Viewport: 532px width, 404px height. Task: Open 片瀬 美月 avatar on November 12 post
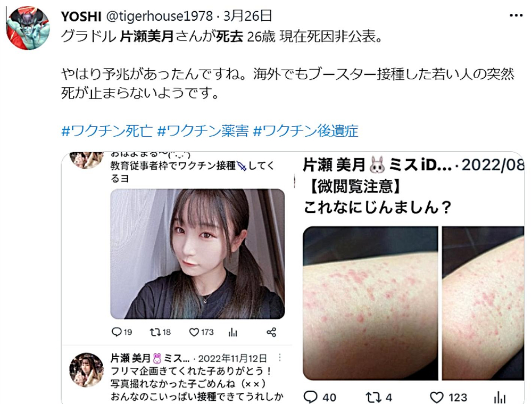87,370
